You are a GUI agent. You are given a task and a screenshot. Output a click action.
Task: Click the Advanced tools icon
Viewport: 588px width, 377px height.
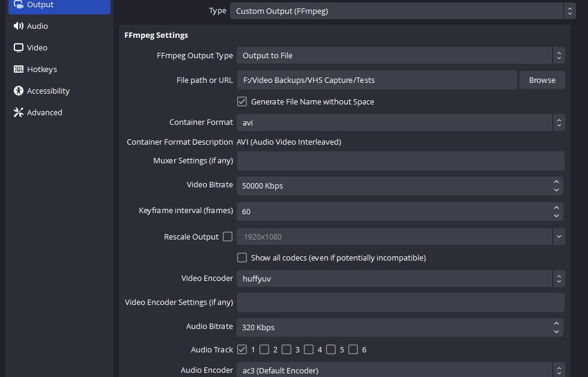(18, 112)
